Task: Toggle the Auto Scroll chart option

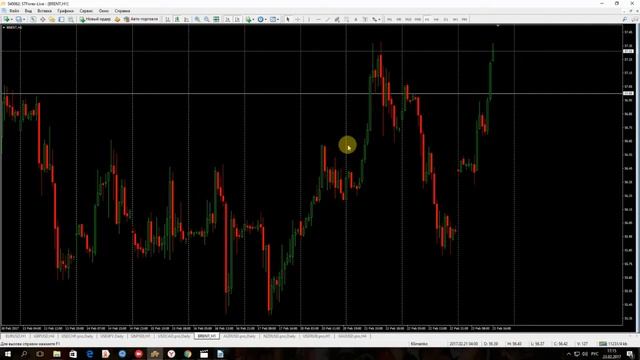Action: (x=227, y=19)
